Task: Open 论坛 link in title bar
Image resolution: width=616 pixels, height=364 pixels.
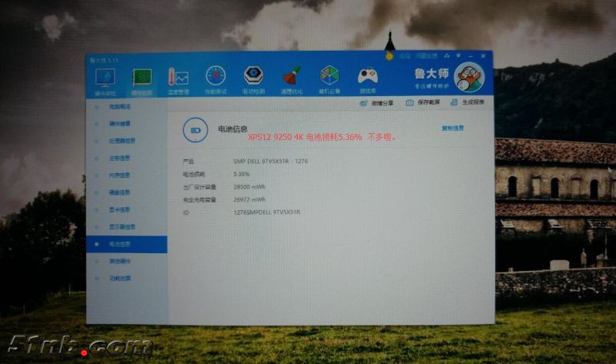Action: pos(405,56)
